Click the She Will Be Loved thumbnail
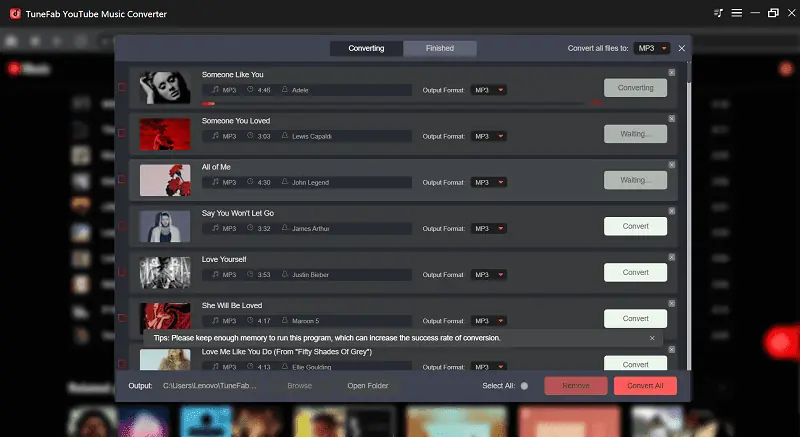Screen dimensions: 800x437 pos(165,316)
